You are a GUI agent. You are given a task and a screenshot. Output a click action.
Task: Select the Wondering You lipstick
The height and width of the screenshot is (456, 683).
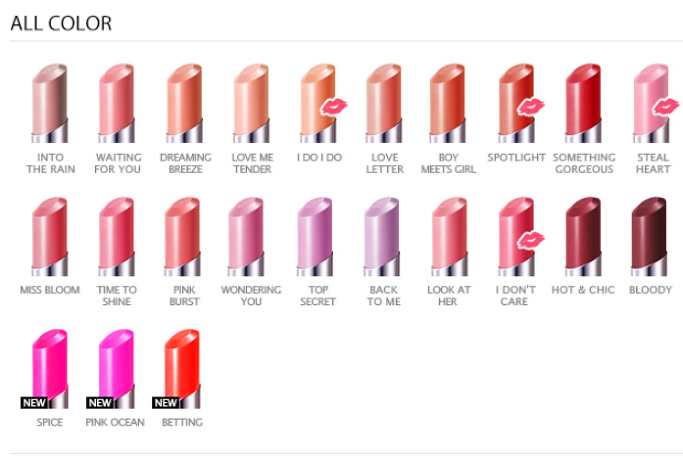click(246, 236)
